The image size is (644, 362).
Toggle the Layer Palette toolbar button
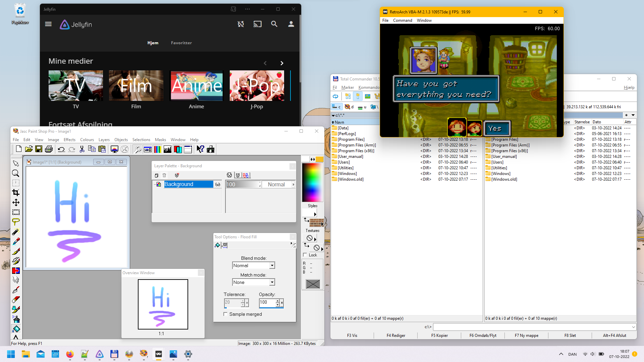click(178, 149)
